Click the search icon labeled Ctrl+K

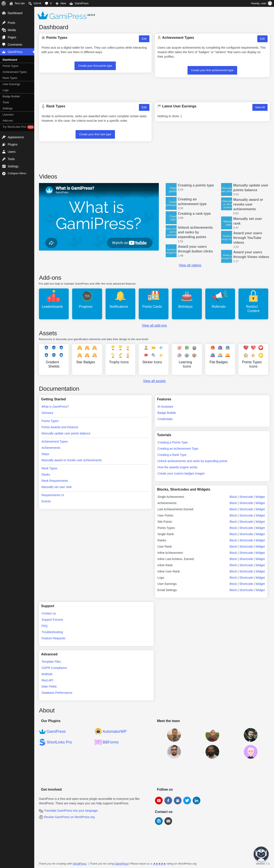pyautogui.click(x=35, y=3)
